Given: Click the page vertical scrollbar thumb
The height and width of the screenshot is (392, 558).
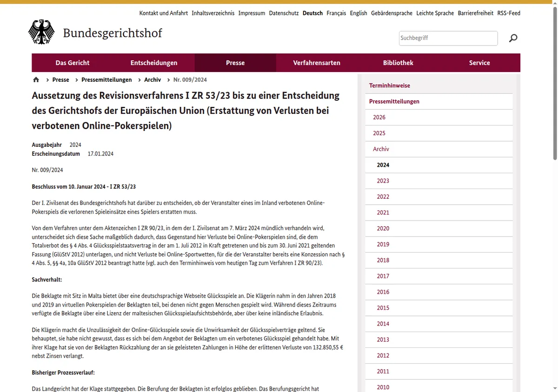Looking at the screenshot, I should [x=555, y=84].
